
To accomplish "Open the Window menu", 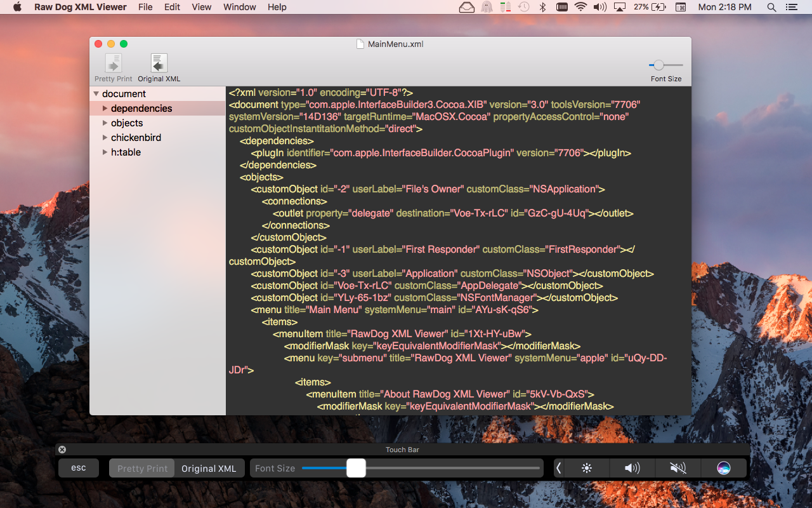I will point(240,7).
